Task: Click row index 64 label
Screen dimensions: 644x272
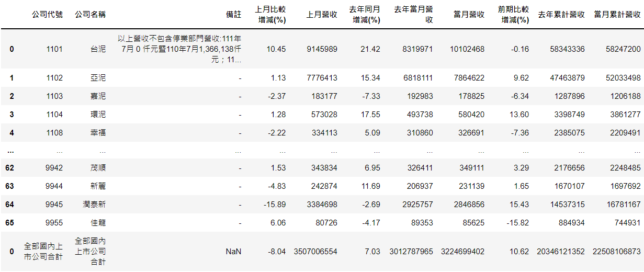Action: point(9,205)
